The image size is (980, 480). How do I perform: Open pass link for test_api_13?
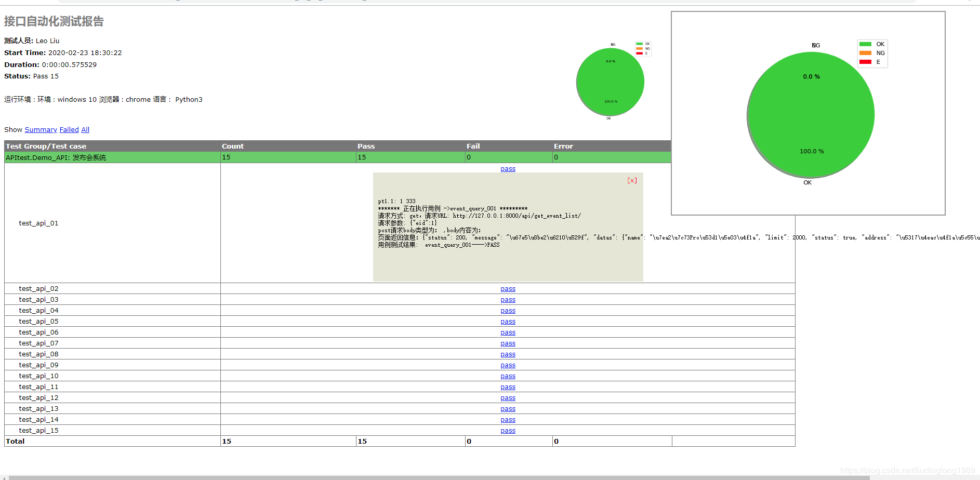(x=508, y=409)
